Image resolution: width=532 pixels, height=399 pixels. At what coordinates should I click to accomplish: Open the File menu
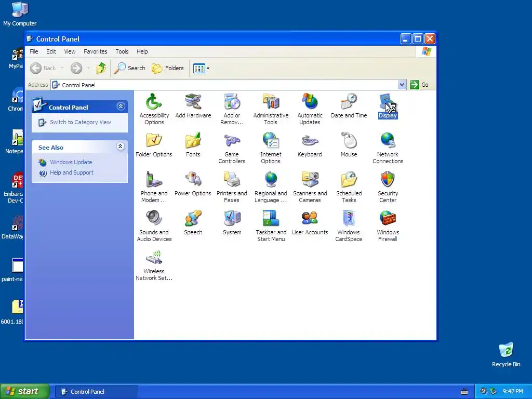34,51
